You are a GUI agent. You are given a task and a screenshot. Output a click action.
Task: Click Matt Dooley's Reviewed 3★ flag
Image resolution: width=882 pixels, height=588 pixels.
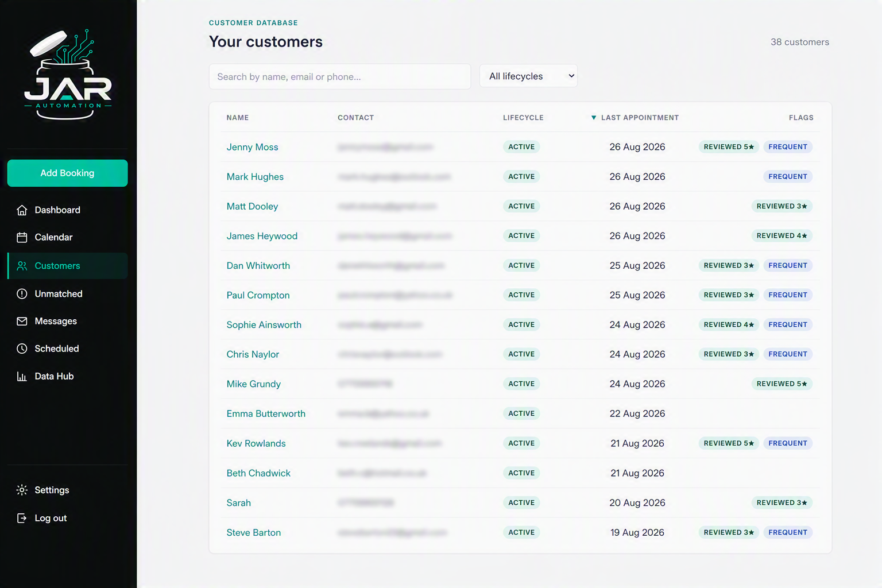coord(782,206)
